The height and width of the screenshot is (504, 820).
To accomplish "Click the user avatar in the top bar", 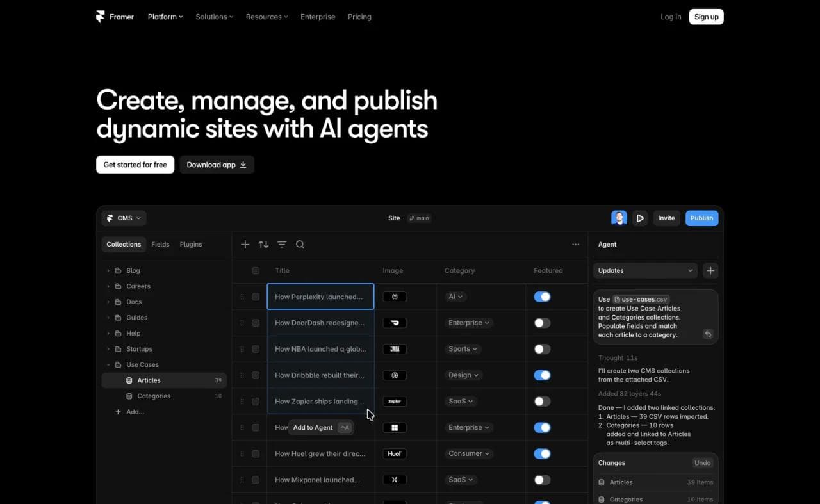I will 619,218.
